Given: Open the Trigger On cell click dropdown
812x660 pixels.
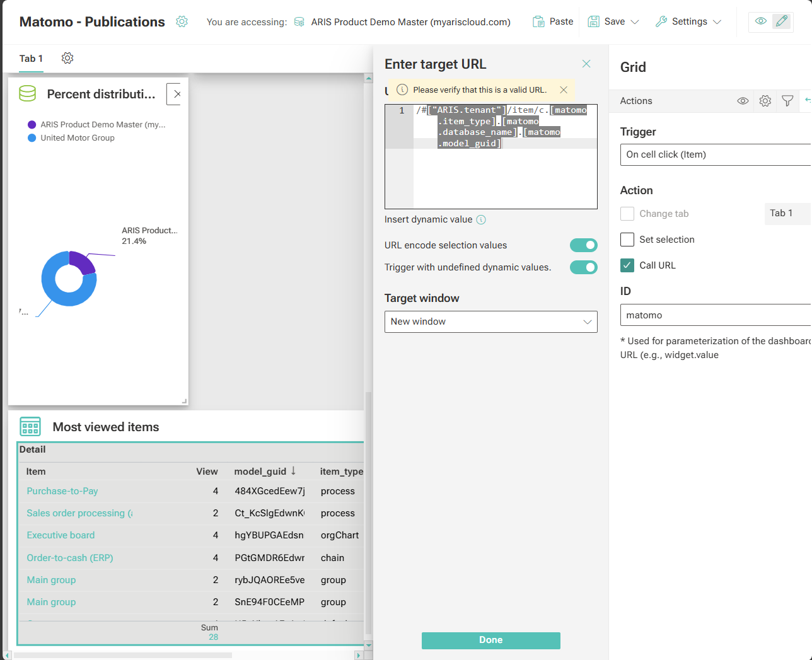Looking at the screenshot, I should pyautogui.click(x=716, y=154).
